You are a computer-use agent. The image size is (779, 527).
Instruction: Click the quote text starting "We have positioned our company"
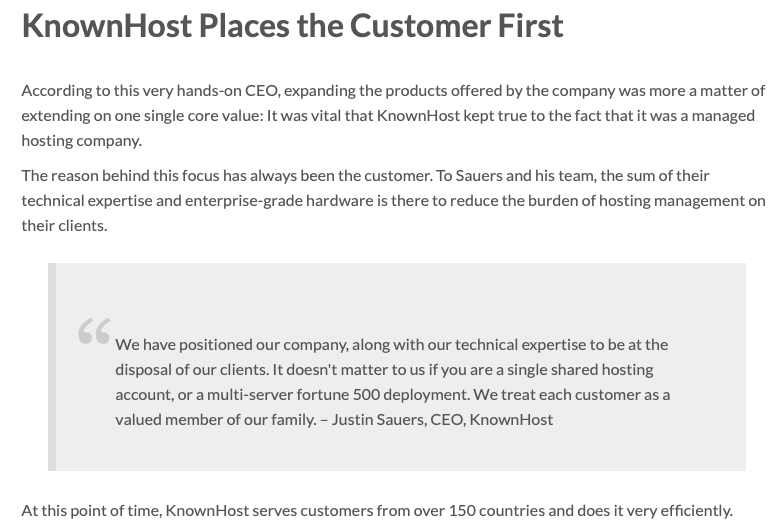(x=392, y=381)
